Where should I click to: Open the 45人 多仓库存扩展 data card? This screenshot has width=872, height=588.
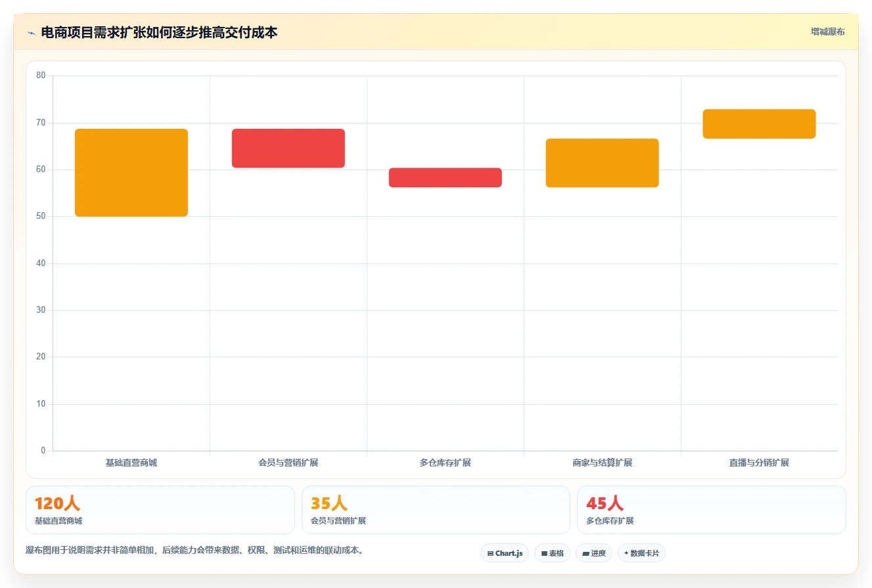click(711, 510)
